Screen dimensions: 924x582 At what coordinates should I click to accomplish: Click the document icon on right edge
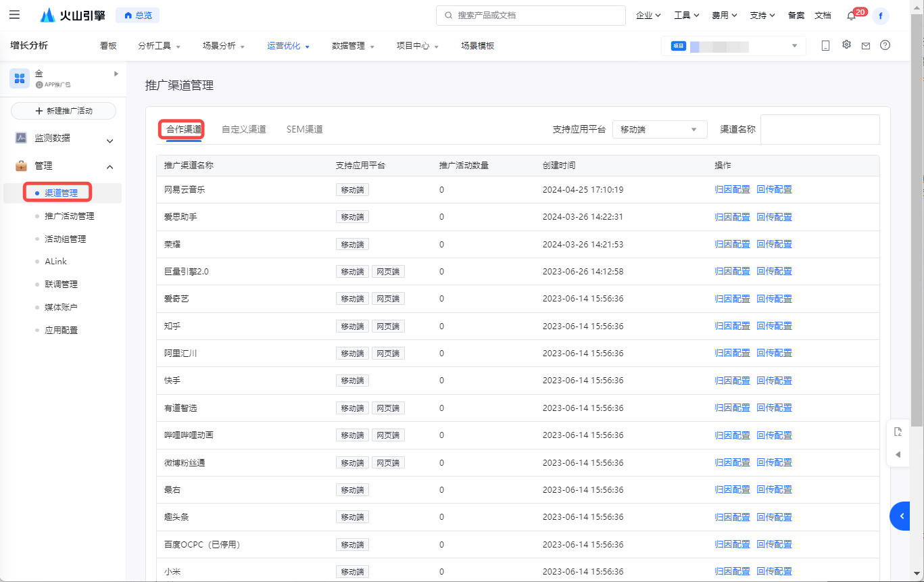point(898,432)
